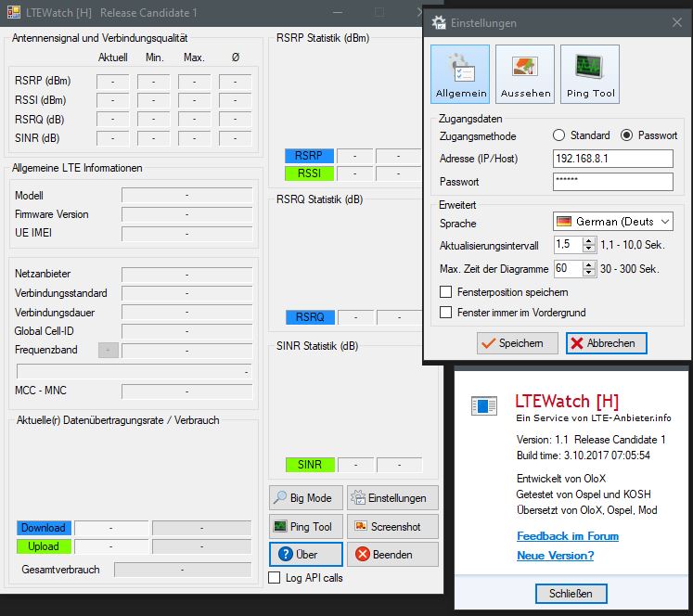
Task: Enable Fensterposition speichern checkbox
Action: 445,292
